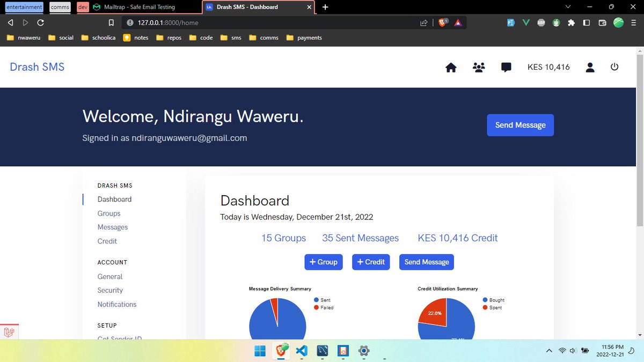Open Groups from the sidebar
644x362 pixels.
[109, 213]
